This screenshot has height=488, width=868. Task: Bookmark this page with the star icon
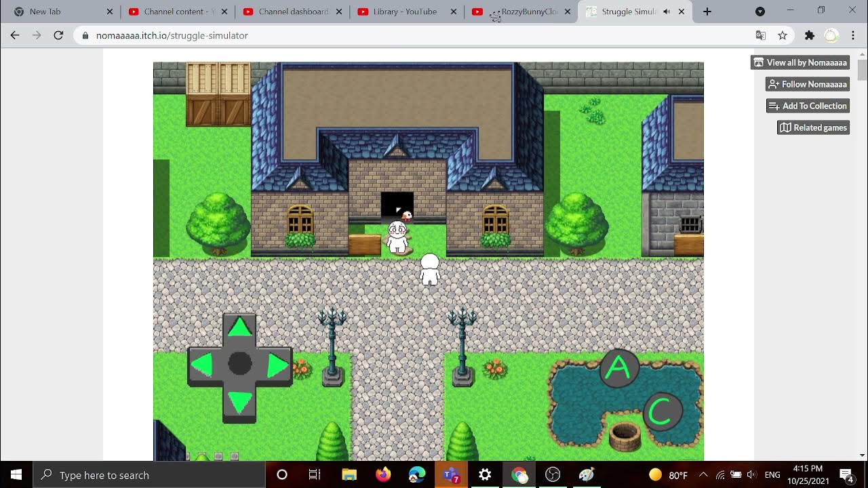(x=783, y=35)
